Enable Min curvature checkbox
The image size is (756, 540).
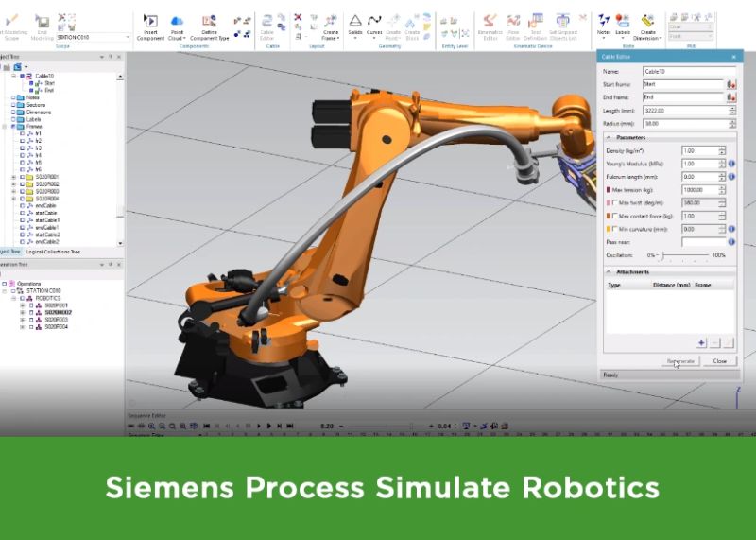(x=615, y=229)
